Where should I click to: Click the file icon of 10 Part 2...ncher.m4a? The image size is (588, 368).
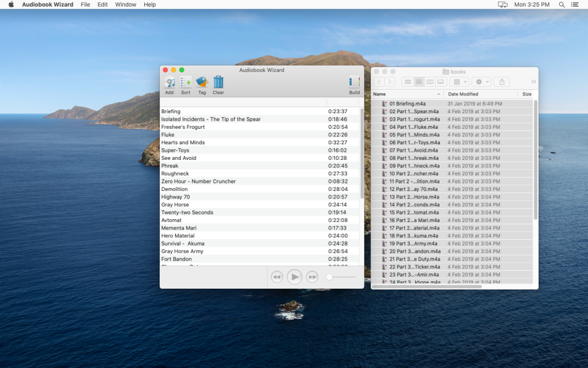click(x=384, y=174)
